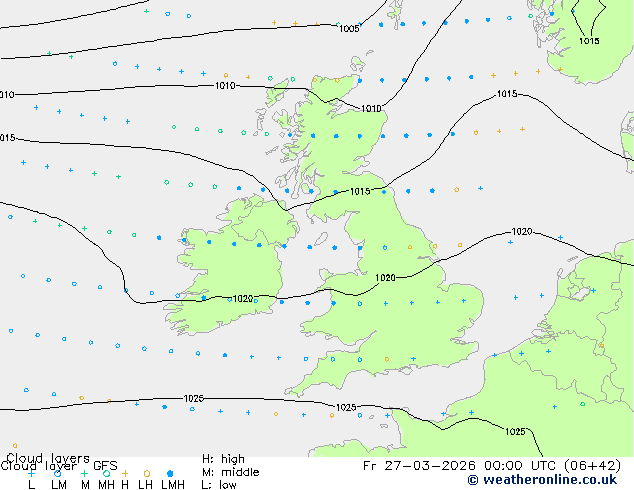Click the 1025 label southwest of Cornwall
Screen dimensions: 634x490
pyautogui.click(x=346, y=408)
